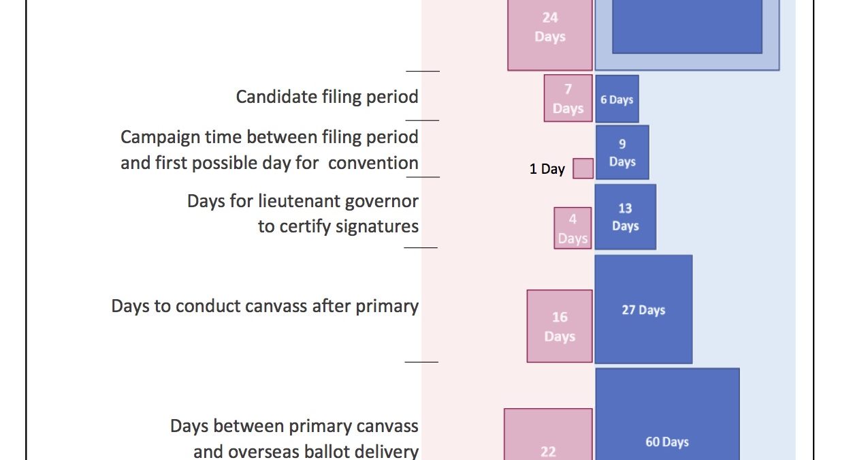Select the blue 60 Days bar
Screen dimensions: 868x460
click(x=667, y=423)
